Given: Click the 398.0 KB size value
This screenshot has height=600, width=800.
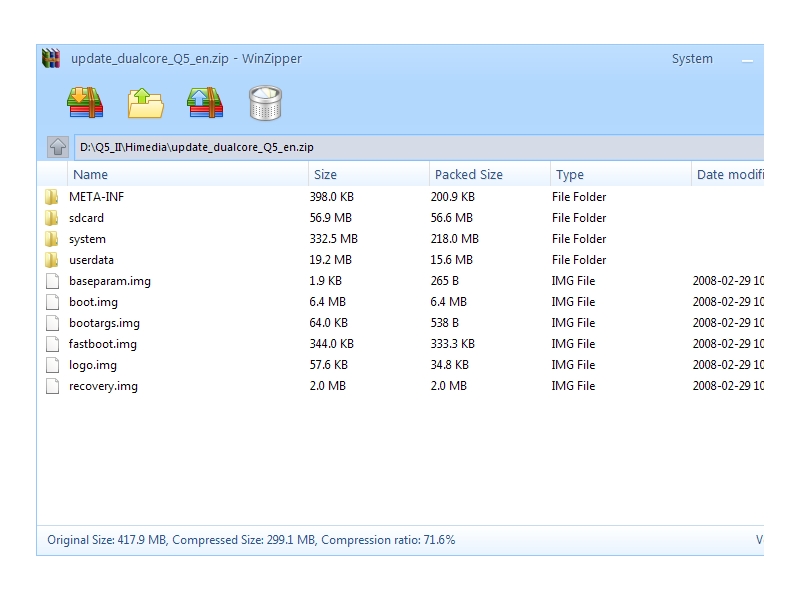Looking at the screenshot, I should pyautogui.click(x=332, y=197).
